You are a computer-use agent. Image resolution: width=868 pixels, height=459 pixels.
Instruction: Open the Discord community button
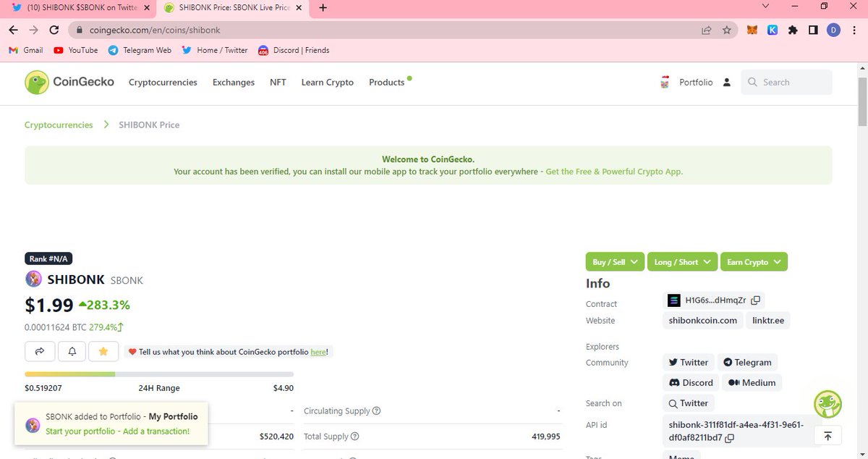point(692,382)
